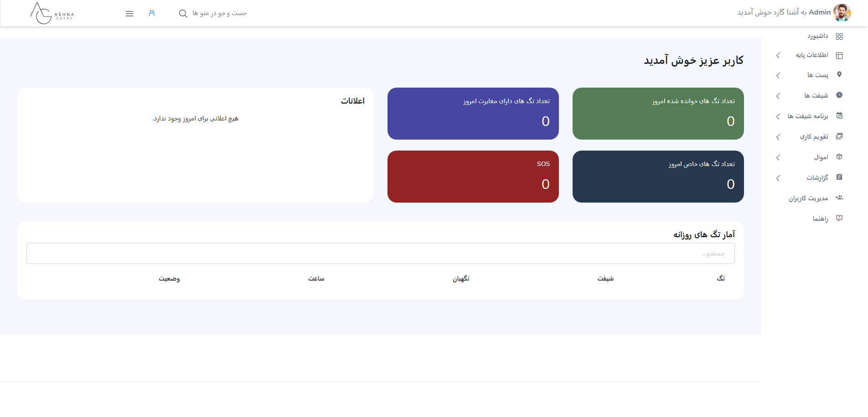
Task: Open the شیفت ها menu
Action: pyautogui.click(x=816, y=95)
